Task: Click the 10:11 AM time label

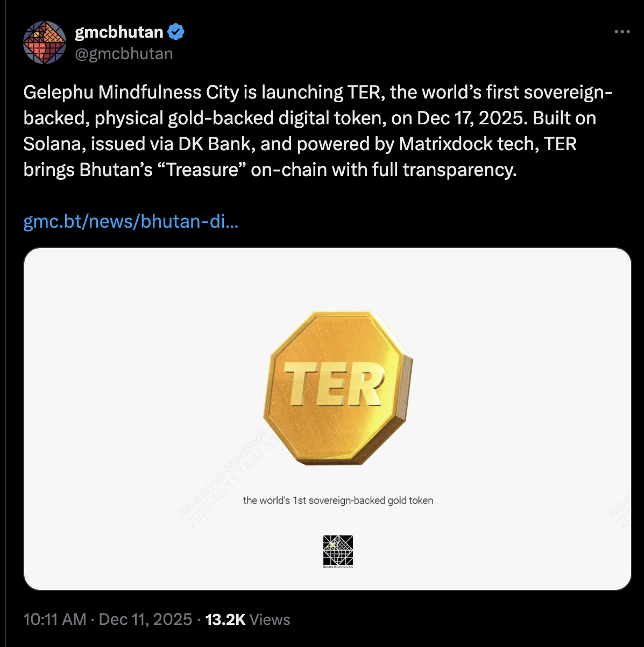Action: click(54, 619)
